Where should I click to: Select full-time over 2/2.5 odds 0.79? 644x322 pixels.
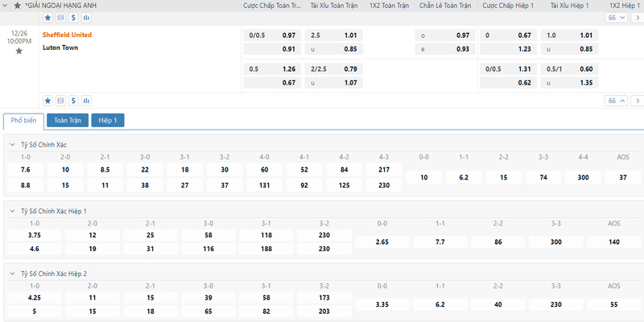334,69
